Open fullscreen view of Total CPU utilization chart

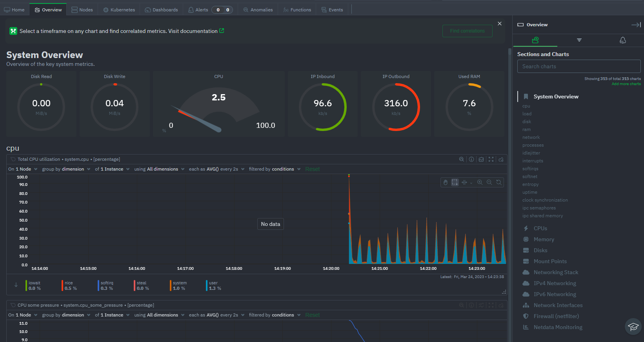pyautogui.click(x=491, y=159)
